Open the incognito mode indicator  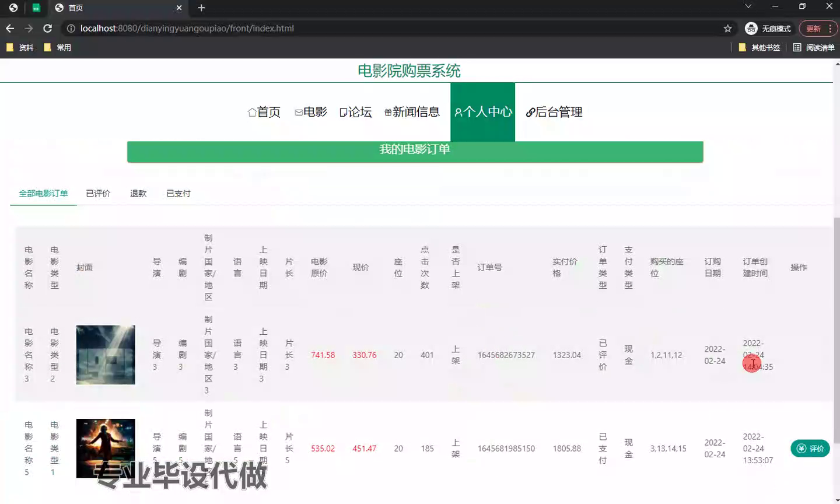[x=768, y=28]
